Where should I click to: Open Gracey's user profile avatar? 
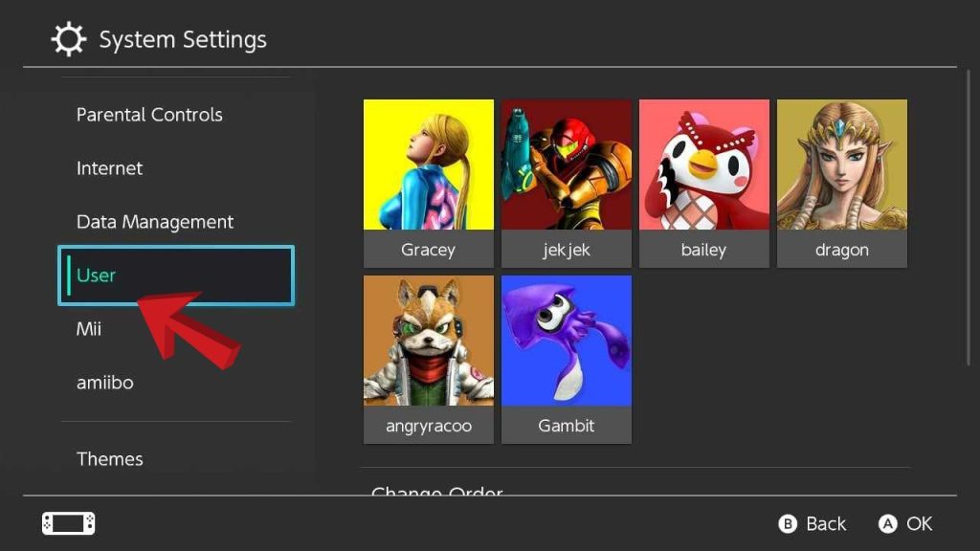click(x=428, y=165)
